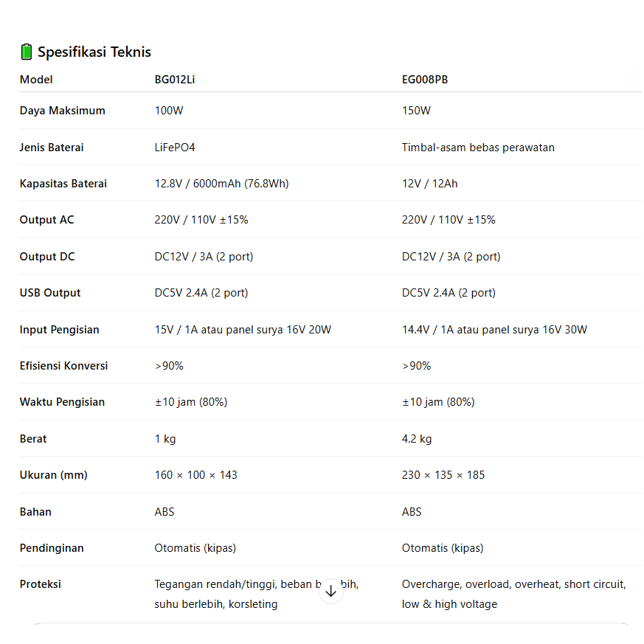Select the BG012Li column header
This screenshot has height=644, width=644.
175,80
